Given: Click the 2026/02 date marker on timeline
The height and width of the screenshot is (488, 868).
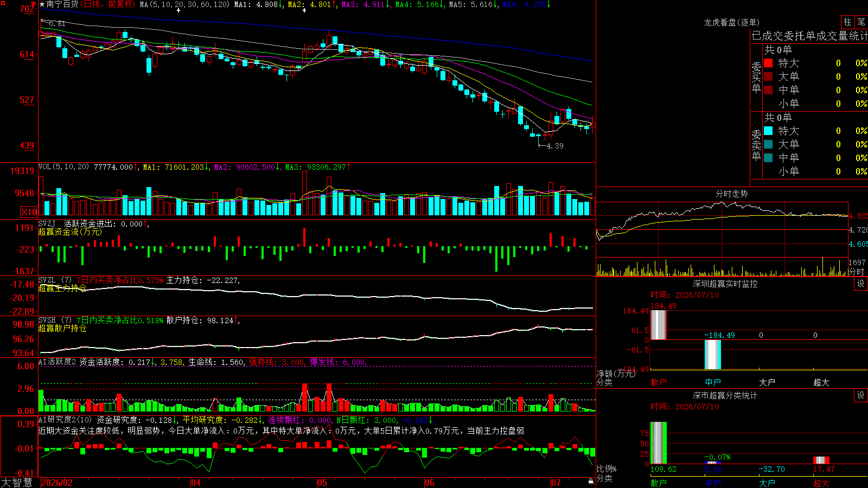Looking at the screenshot, I should pos(57,483).
